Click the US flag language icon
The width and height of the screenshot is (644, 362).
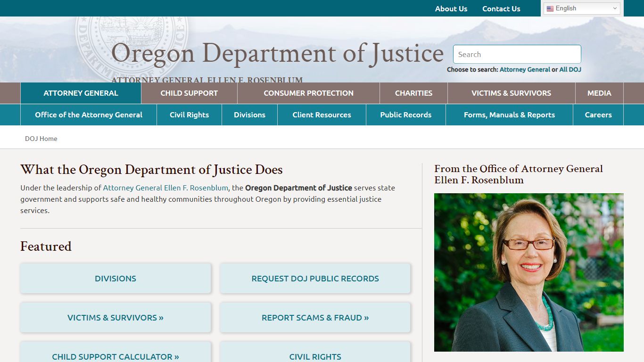(550, 8)
